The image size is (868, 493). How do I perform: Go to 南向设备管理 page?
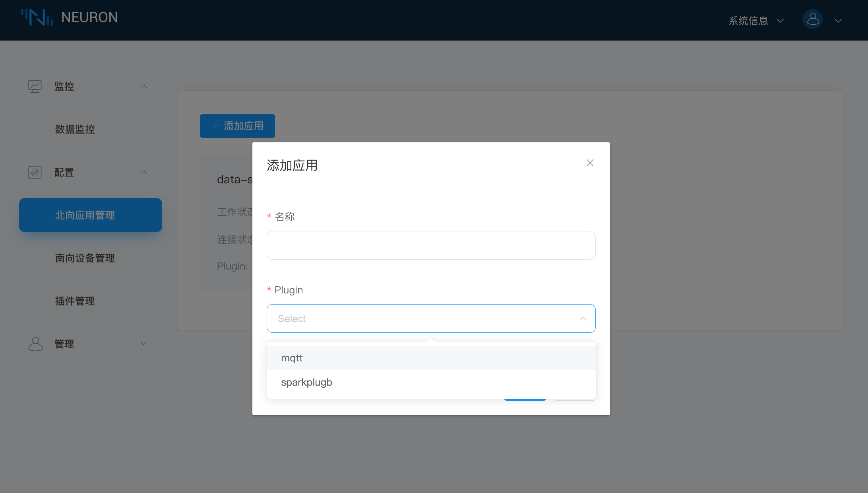pyautogui.click(x=85, y=258)
